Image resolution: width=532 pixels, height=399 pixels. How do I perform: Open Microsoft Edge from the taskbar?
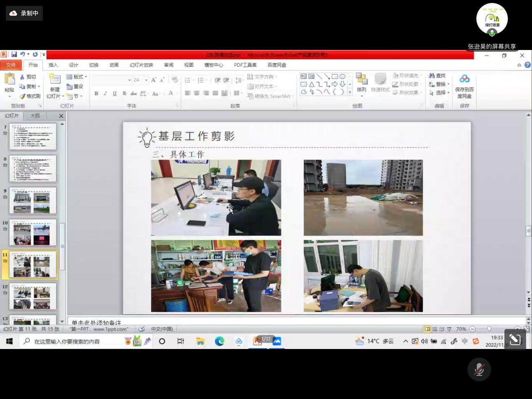pos(220,341)
